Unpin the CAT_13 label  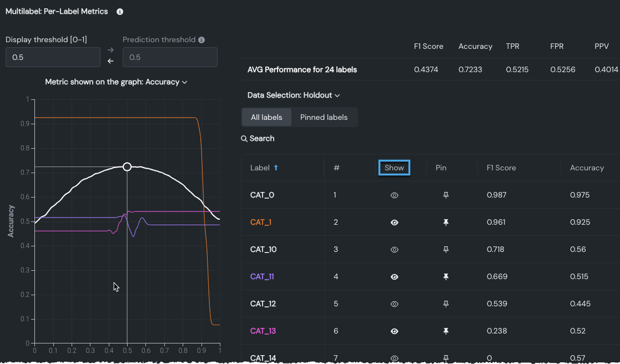point(446,331)
